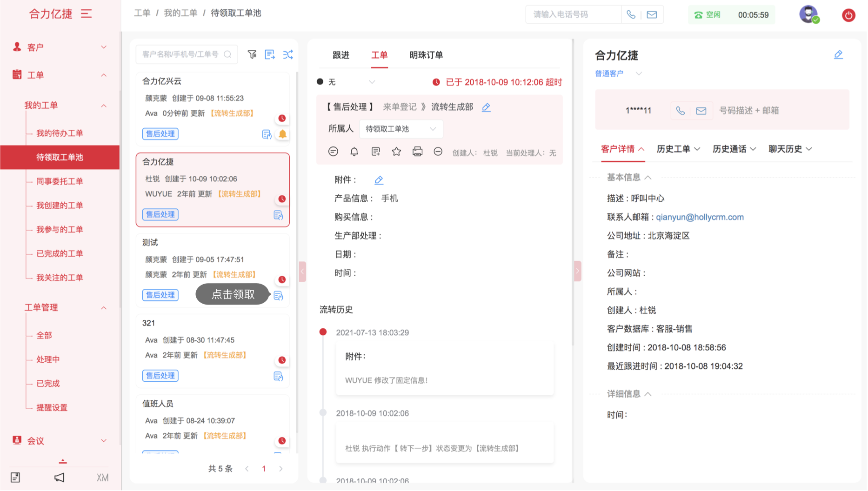Click edit pencil beside 合力亿捷 customer name
868x491 pixels.
click(838, 55)
